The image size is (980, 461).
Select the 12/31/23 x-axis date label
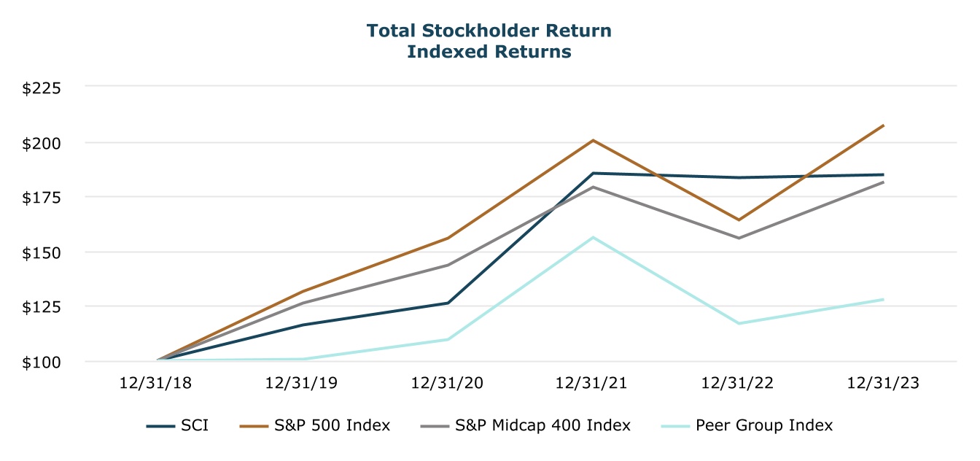click(x=884, y=383)
